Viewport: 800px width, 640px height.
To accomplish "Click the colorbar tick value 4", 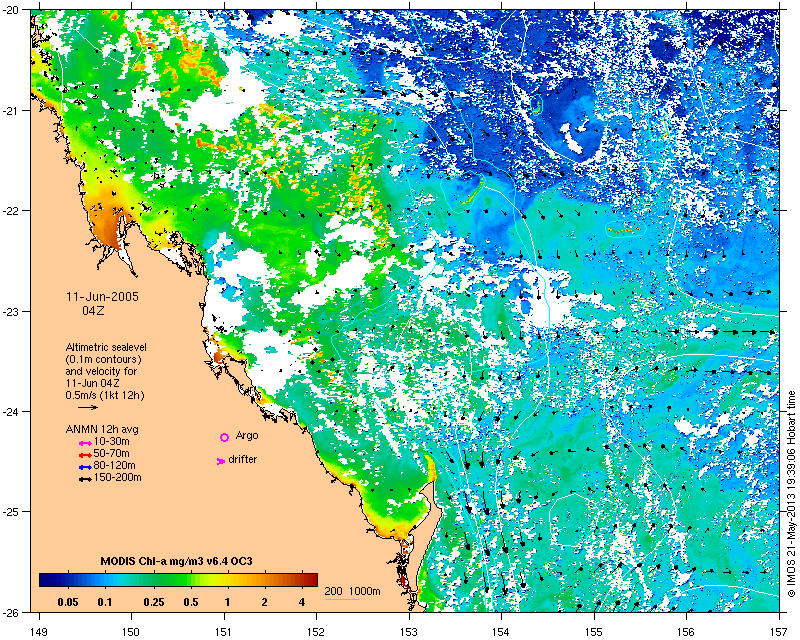I will [x=302, y=602].
